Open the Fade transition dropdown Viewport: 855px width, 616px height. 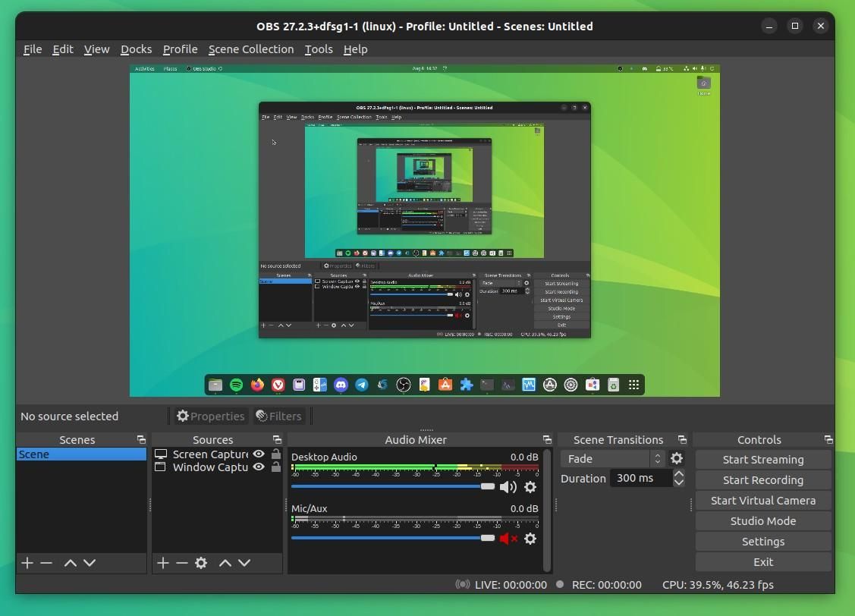coord(612,458)
